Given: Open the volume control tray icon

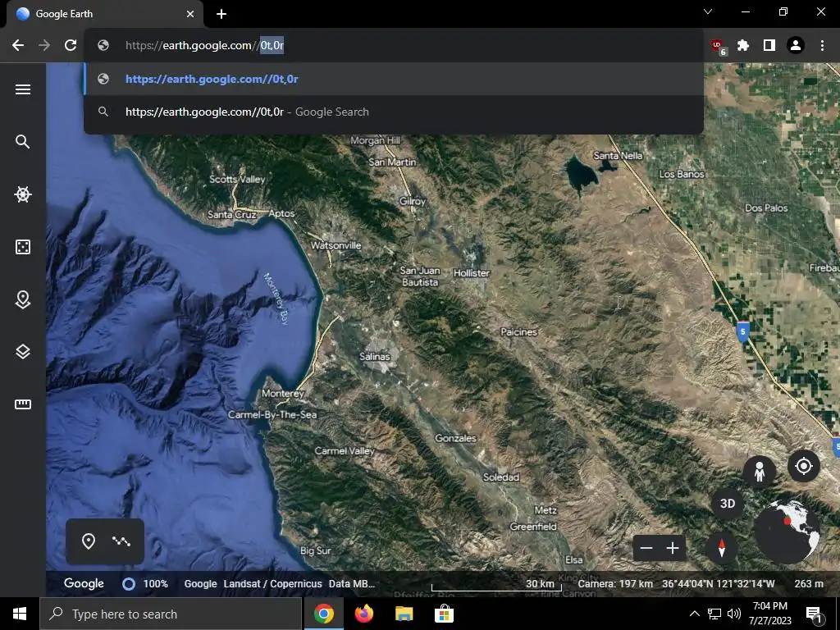Looking at the screenshot, I should [x=734, y=614].
